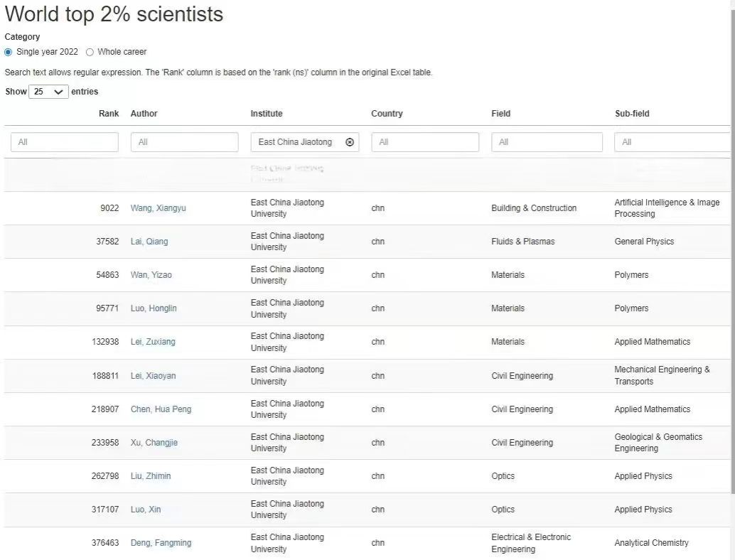This screenshot has height=560, width=735.
Task: Open author link Wang, Xiangyu
Action: click(x=158, y=208)
